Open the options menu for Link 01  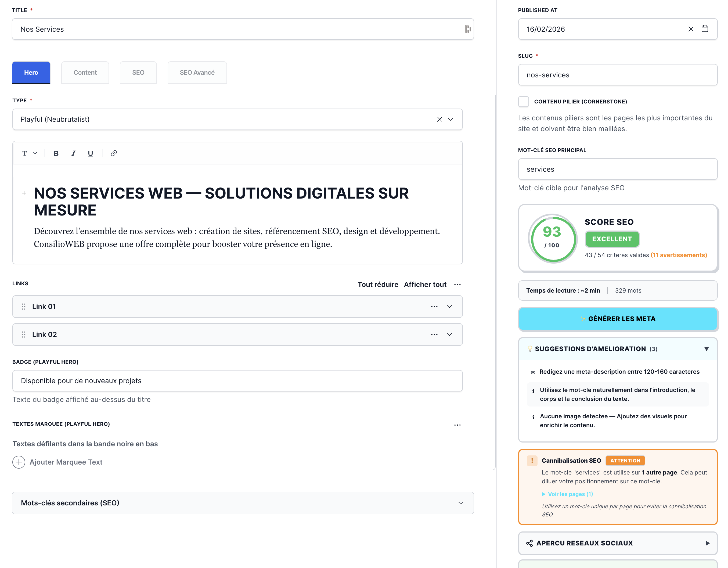pos(434,306)
